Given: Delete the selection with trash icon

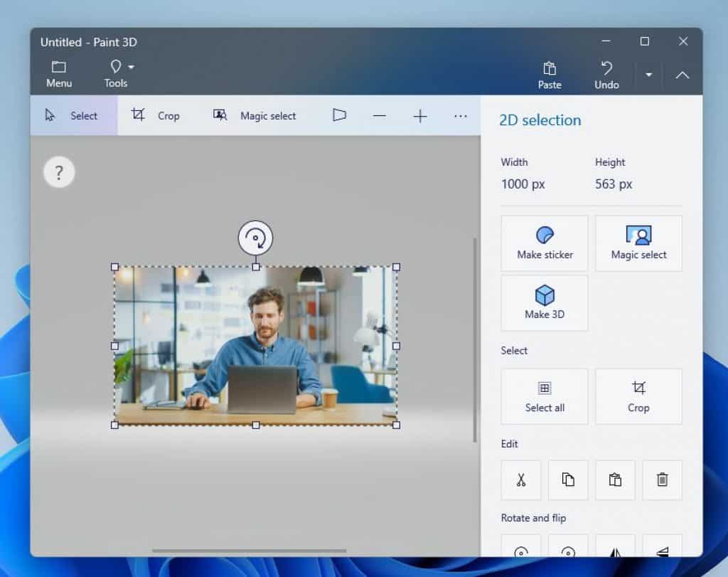Looking at the screenshot, I should (662, 480).
